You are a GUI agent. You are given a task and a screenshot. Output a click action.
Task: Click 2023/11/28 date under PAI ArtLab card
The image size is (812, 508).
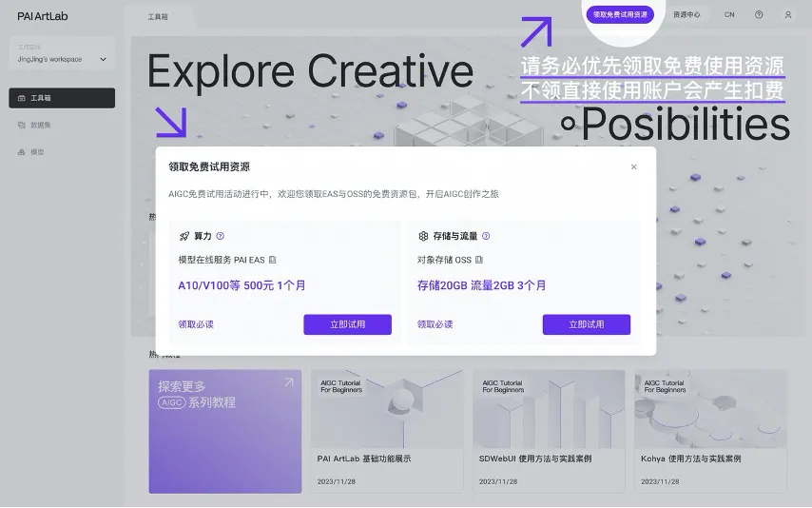pyautogui.click(x=336, y=481)
